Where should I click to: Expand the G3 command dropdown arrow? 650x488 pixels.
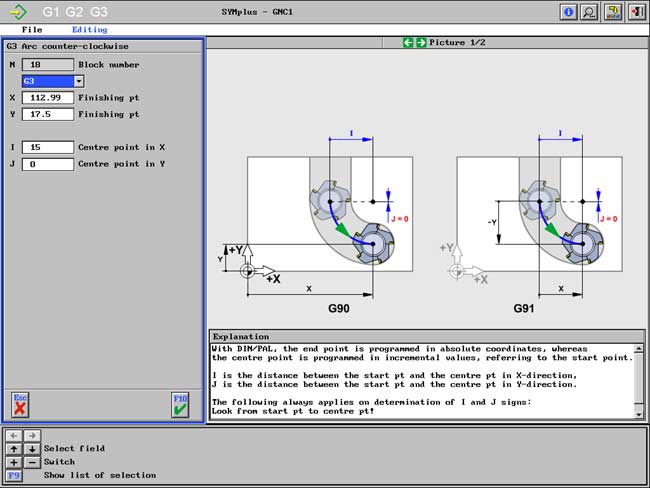79,80
